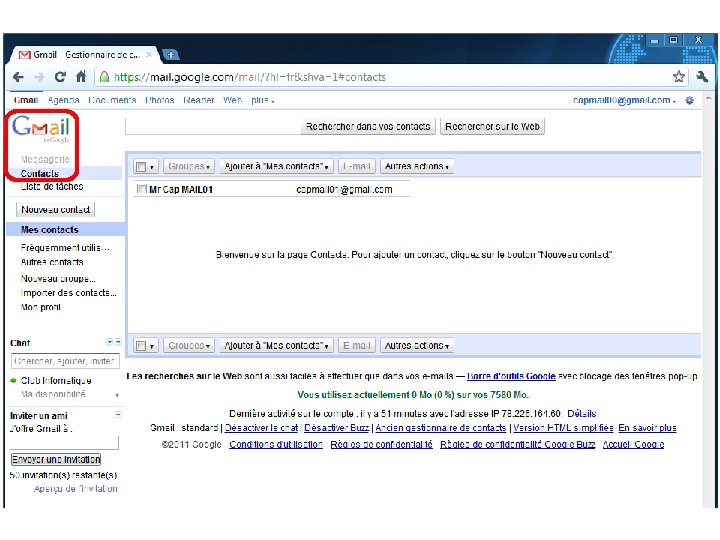Tick the bottom toolbar select-all checkbox
The image size is (720, 540).
coord(141,345)
